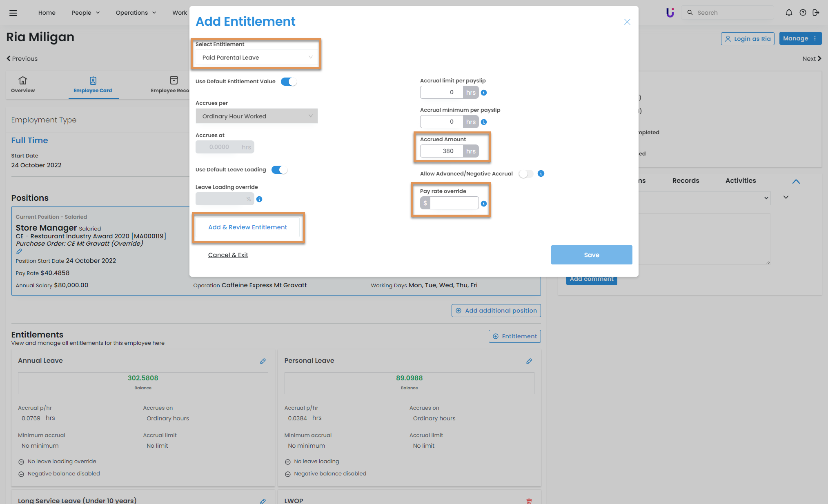
Task: Expand the Operations menu
Action: point(136,13)
